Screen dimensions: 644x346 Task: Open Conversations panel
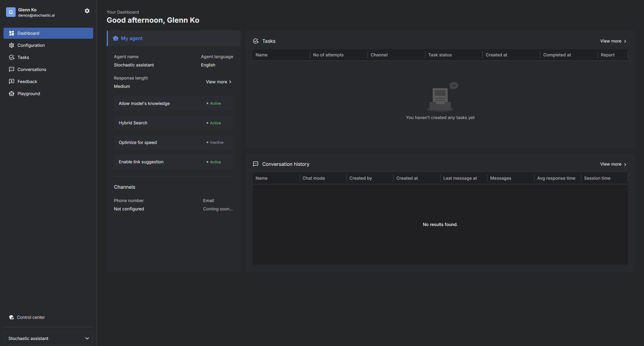[31, 69]
